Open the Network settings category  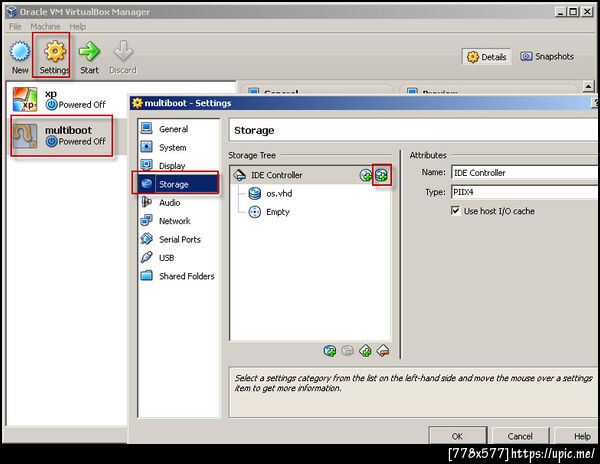pyautogui.click(x=178, y=221)
